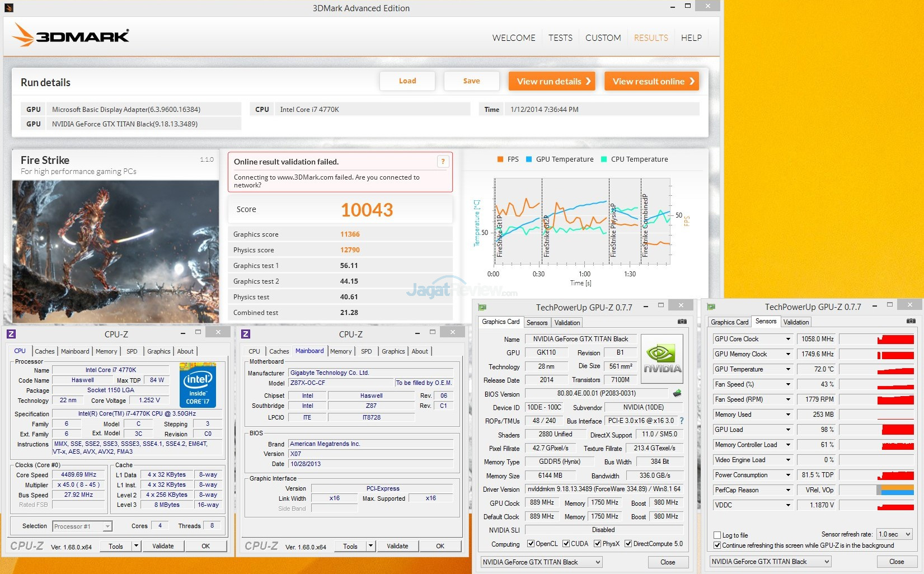
Task: Click the 3DMark logo in header
Action: [71, 36]
